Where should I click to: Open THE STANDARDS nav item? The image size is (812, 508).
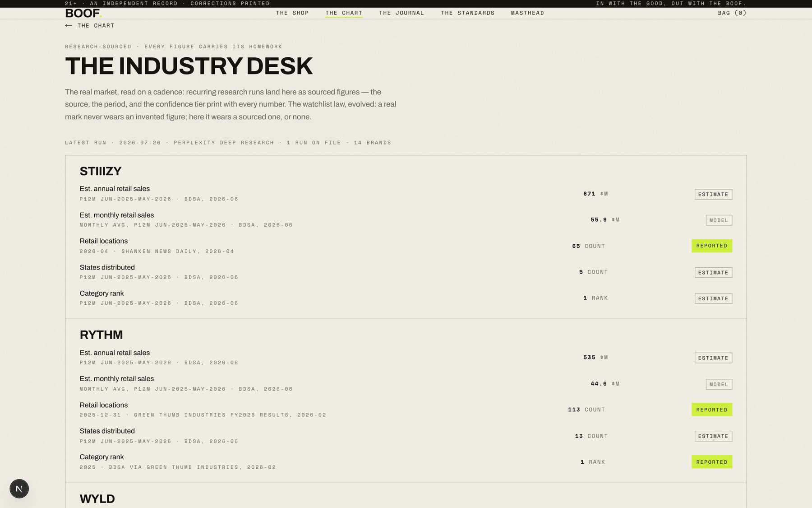point(467,13)
